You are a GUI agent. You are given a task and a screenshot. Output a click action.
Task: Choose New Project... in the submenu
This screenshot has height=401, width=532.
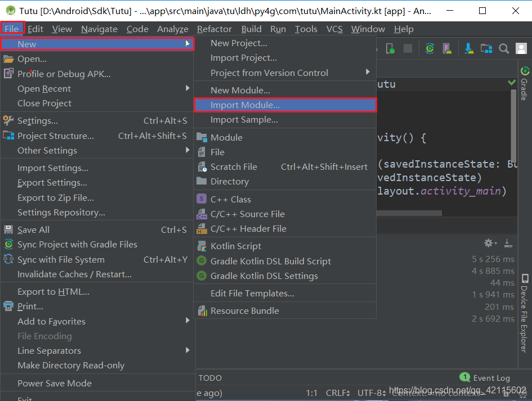click(285, 43)
